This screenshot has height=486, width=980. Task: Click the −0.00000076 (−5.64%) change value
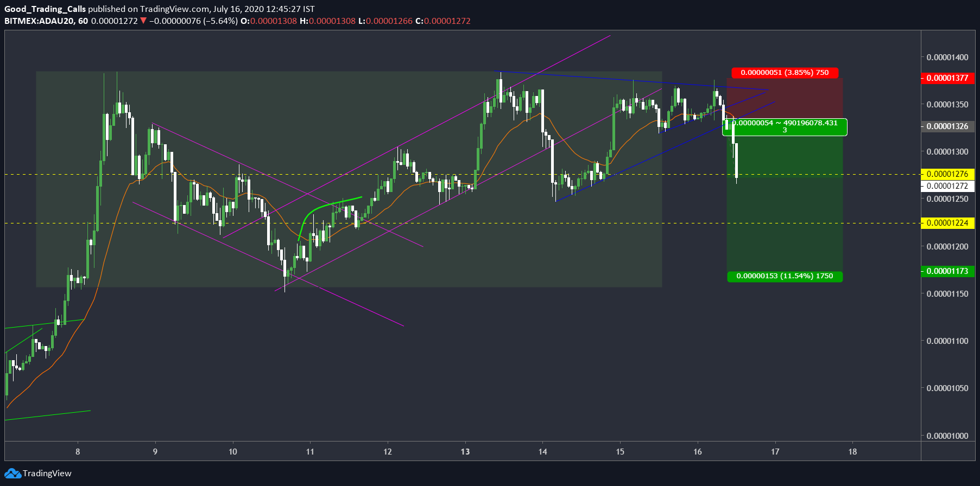pos(193,21)
